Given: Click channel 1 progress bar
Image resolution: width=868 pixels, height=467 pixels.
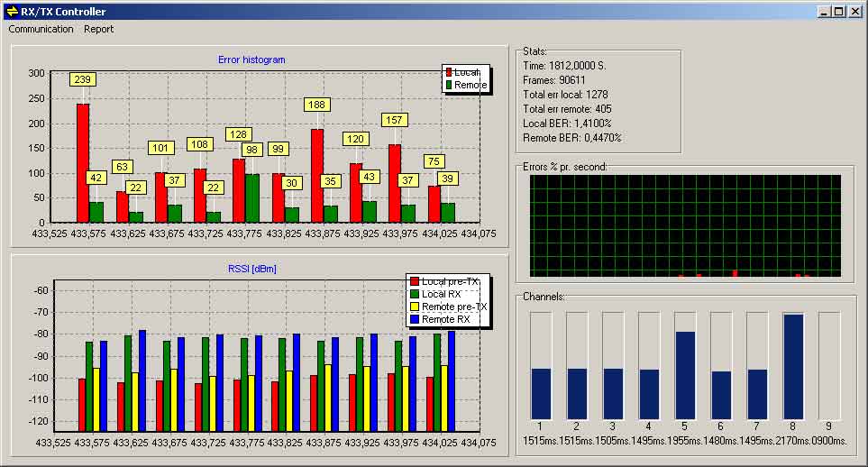Looking at the screenshot, I should pos(541,366).
